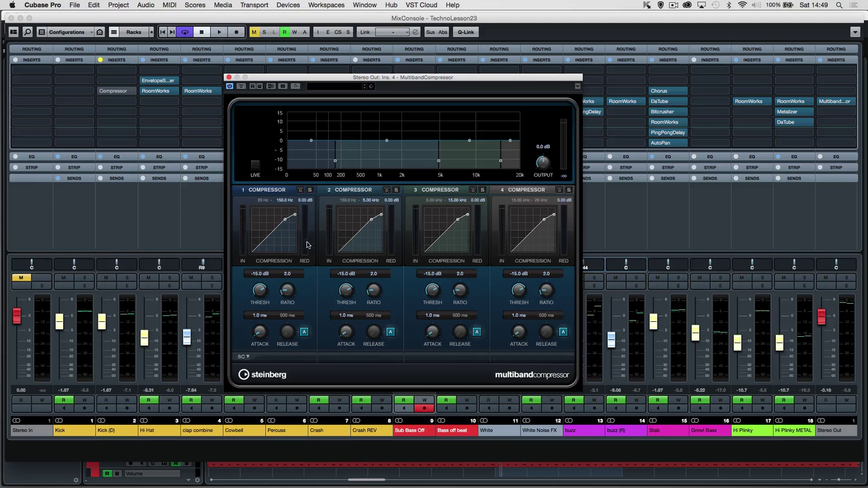
Task: Click the Abs link mode button
Action: [x=443, y=32]
